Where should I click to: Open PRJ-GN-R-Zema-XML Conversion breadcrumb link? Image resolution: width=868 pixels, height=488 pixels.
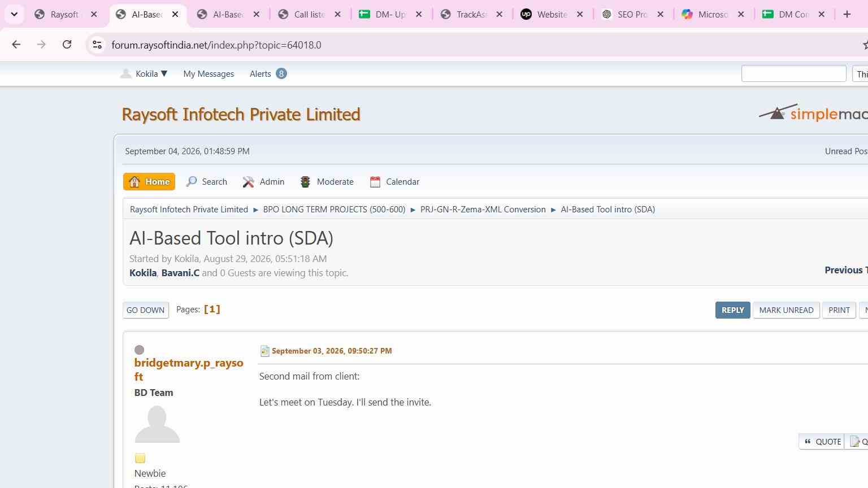483,210
